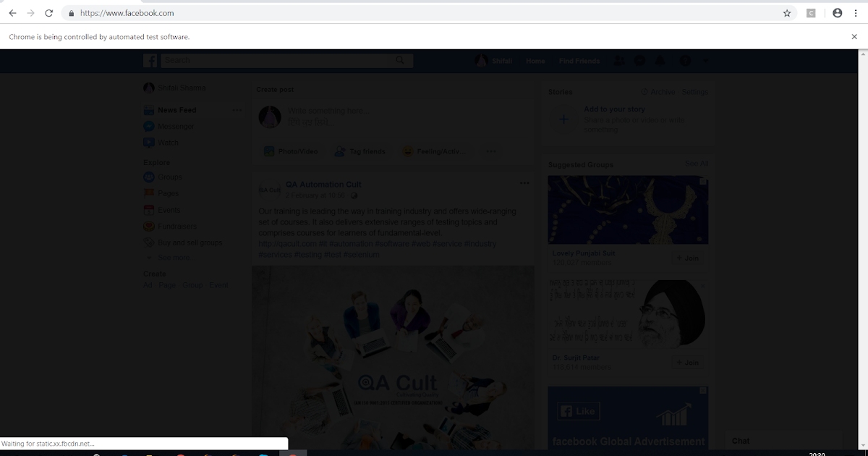
Task: Click See All for Suggested Groups
Action: click(x=696, y=164)
